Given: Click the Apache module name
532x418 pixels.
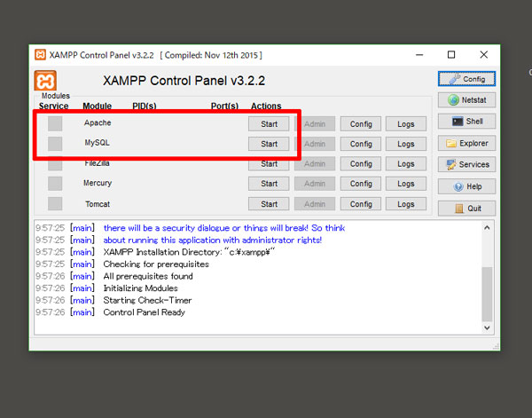Looking at the screenshot, I should pos(98,122).
